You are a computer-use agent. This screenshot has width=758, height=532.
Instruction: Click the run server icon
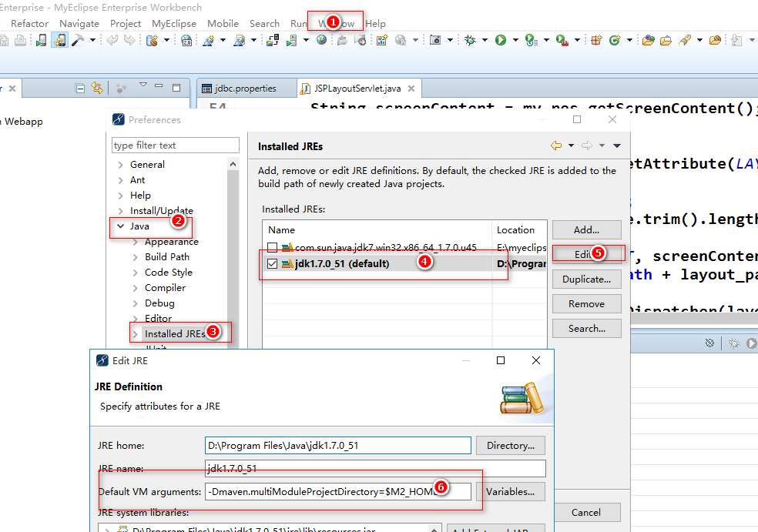(x=291, y=40)
